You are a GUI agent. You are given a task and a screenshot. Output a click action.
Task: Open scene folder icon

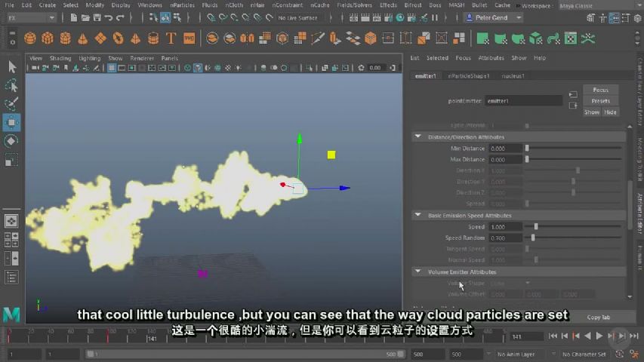click(x=85, y=17)
